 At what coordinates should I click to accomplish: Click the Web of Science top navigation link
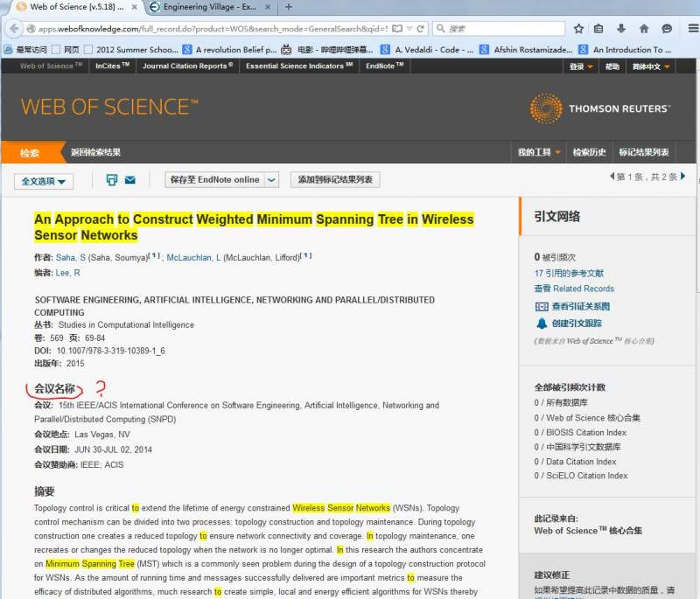tap(51, 66)
